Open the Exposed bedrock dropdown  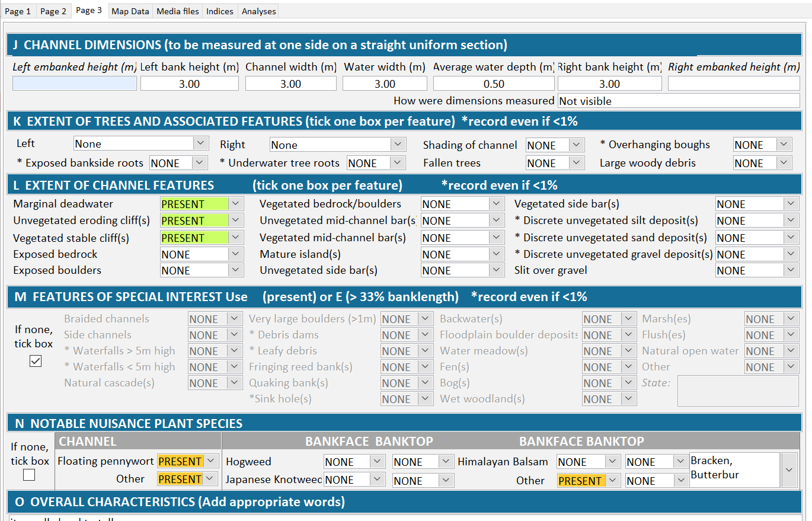tap(202, 254)
